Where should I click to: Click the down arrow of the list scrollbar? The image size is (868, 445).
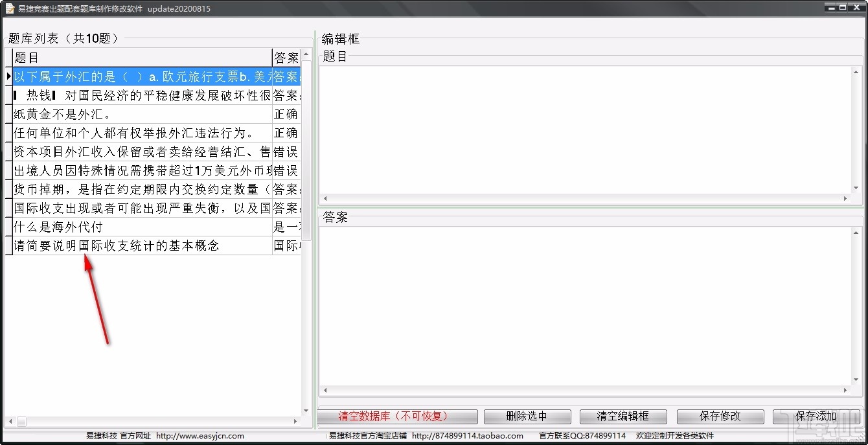[306, 410]
